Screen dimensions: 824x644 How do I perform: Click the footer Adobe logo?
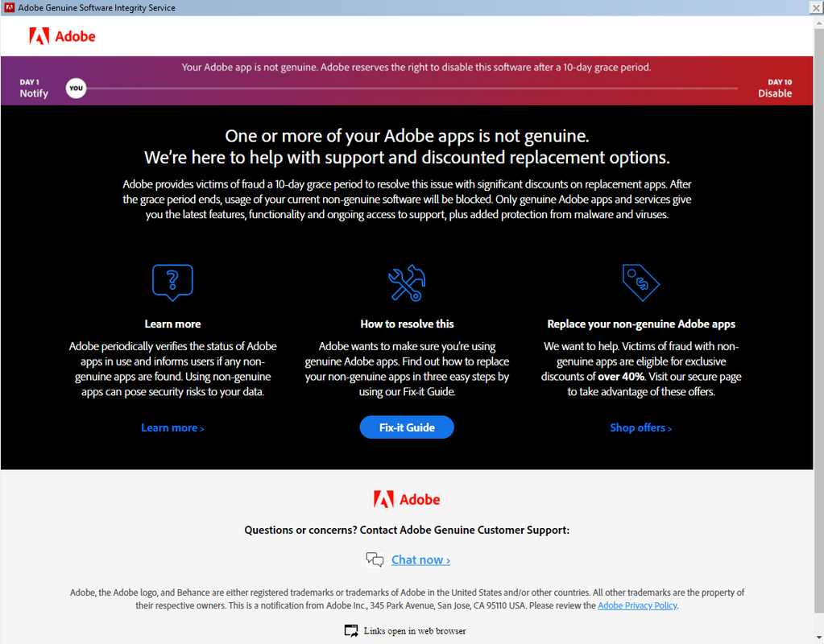coord(407,499)
